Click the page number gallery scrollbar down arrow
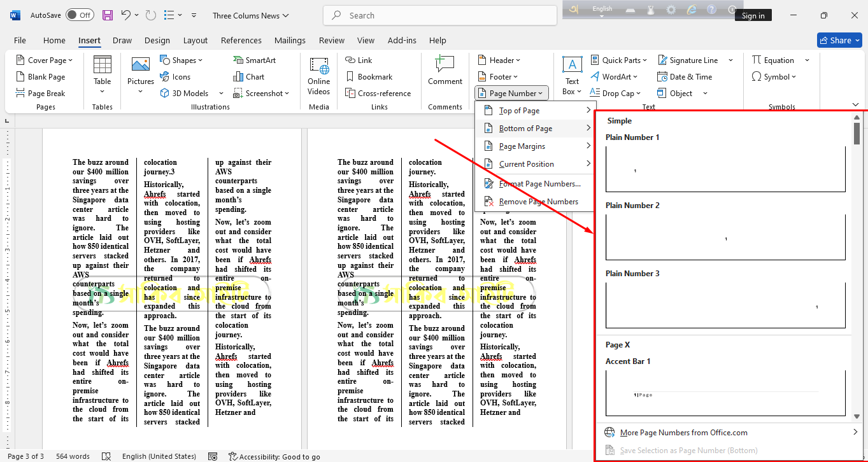This screenshot has width=868, height=462. (857, 416)
